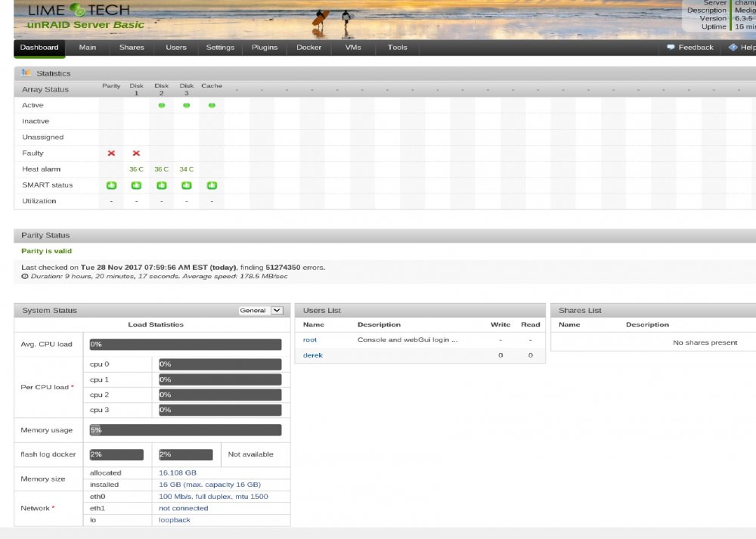Open the Dashboard tab

(x=39, y=47)
